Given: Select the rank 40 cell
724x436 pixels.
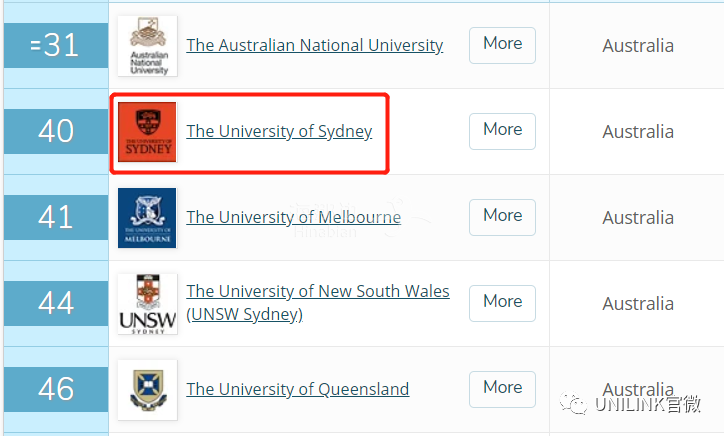Looking at the screenshot, I should point(56,131).
